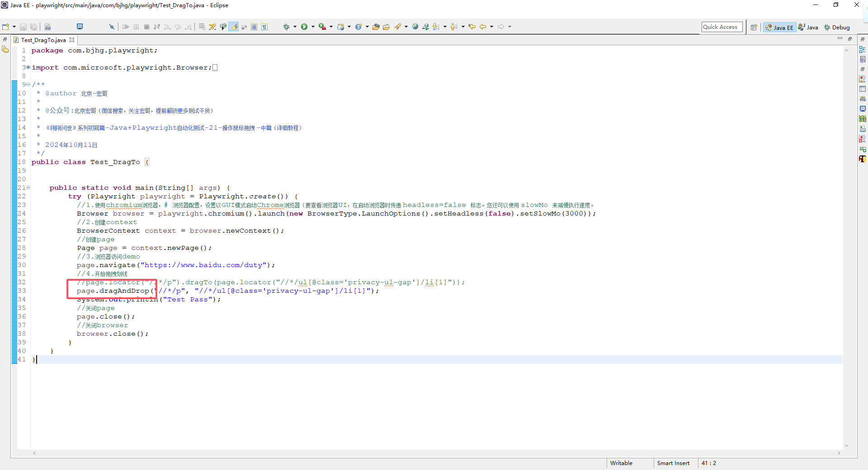Toggle Mark Occurrences highlighter

click(234, 27)
